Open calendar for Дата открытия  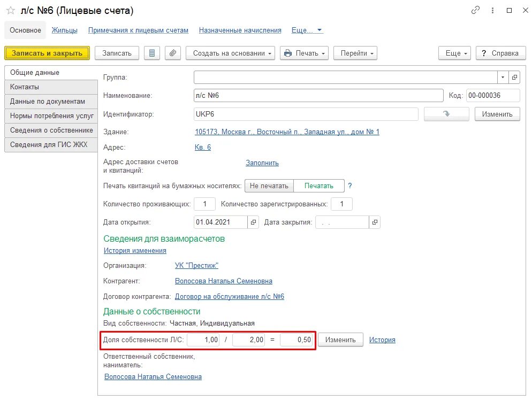coord(253,222)
